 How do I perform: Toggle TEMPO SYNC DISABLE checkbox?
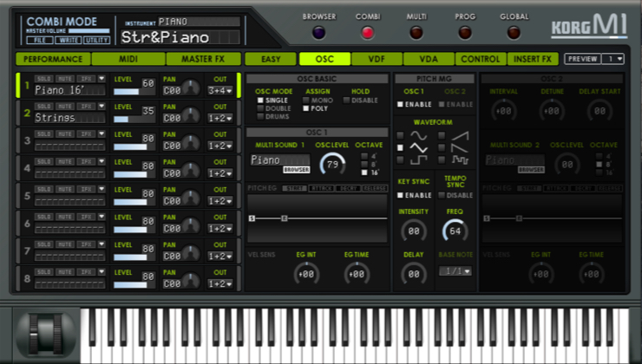pos(442,195)
